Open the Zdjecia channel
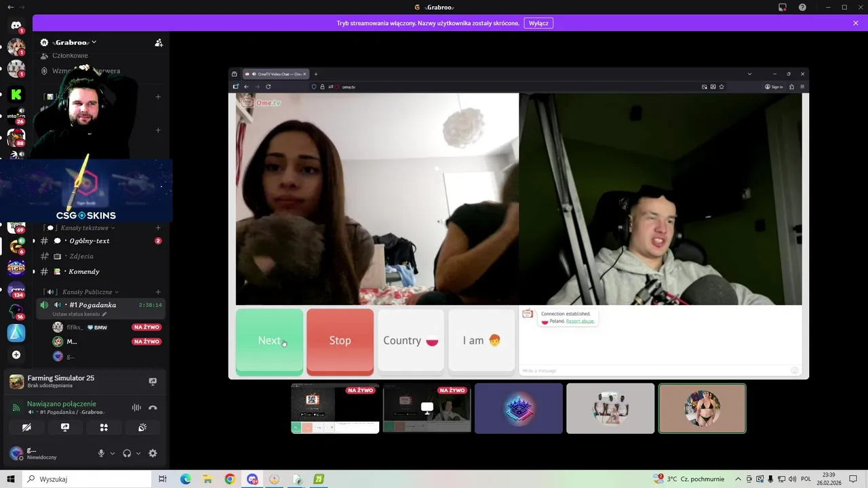This screenshot has height=488, width=868. pos(101,256)
